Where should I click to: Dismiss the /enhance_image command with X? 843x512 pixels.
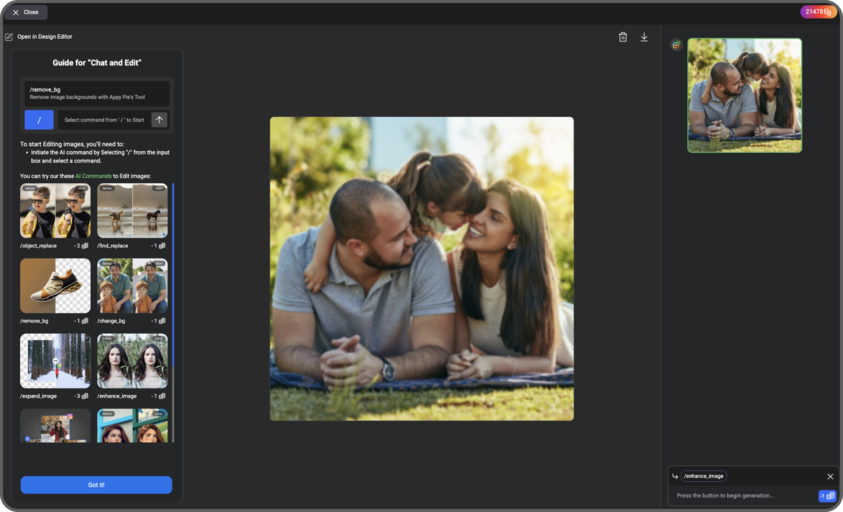tap(830, 476)
